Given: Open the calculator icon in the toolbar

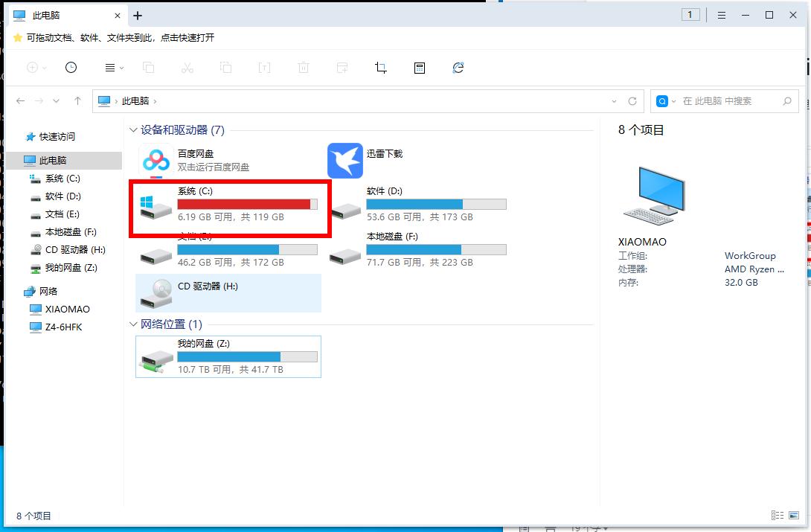Looking at the screenshot, I should pos(419,67).
